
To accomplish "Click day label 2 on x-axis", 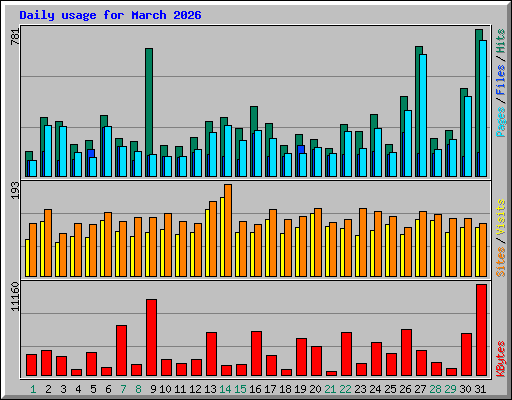I will coord(48,389).
